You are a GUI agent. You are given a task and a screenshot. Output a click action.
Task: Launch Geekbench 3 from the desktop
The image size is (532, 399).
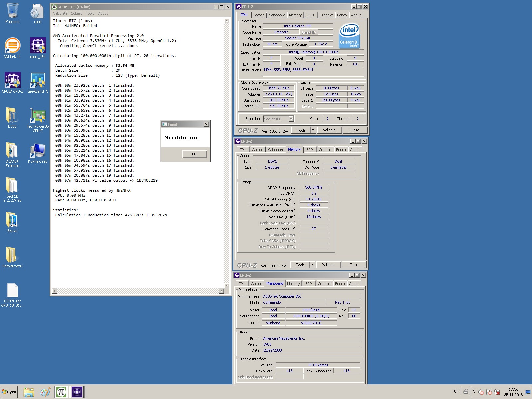[38, 83]
